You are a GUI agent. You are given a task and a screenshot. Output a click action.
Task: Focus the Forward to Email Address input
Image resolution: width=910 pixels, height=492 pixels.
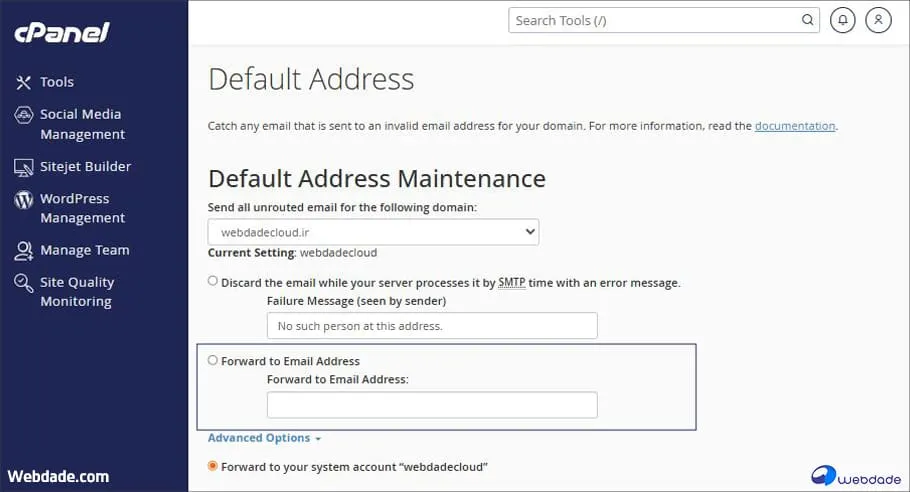[432, 405]
